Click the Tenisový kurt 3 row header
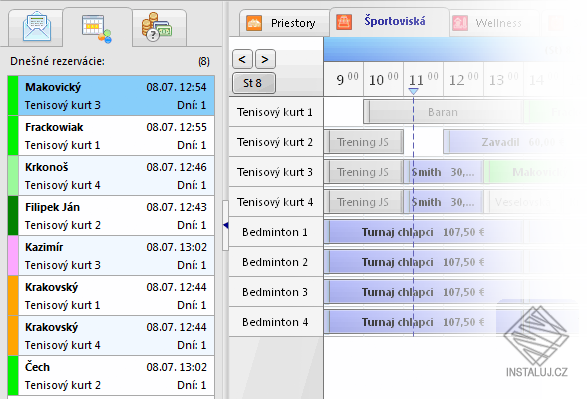The height and width of the screenshot is (399, 587). click(x=276, y=172)
